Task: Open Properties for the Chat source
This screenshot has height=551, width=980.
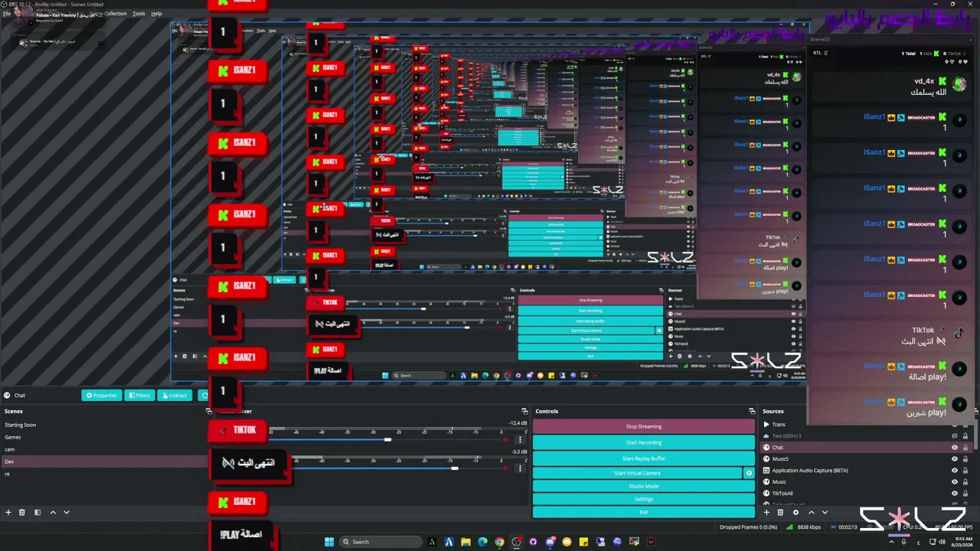Action: [x=102, y=396]
